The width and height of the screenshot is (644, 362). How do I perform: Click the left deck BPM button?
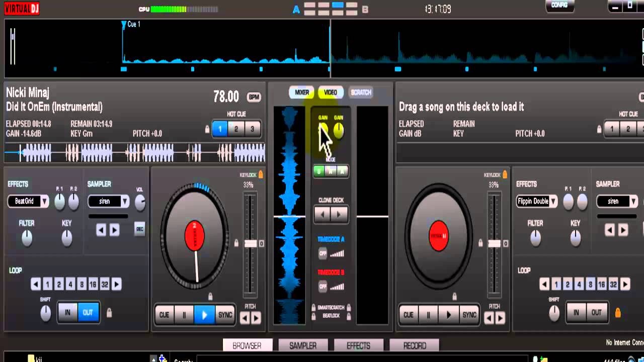(x=254, y=97)
